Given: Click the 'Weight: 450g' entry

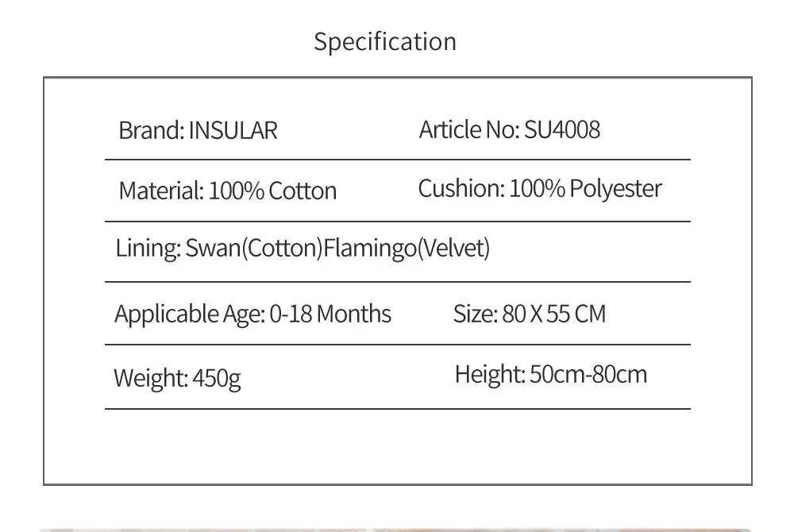Looking at the screenshot, I should [177, 377].
